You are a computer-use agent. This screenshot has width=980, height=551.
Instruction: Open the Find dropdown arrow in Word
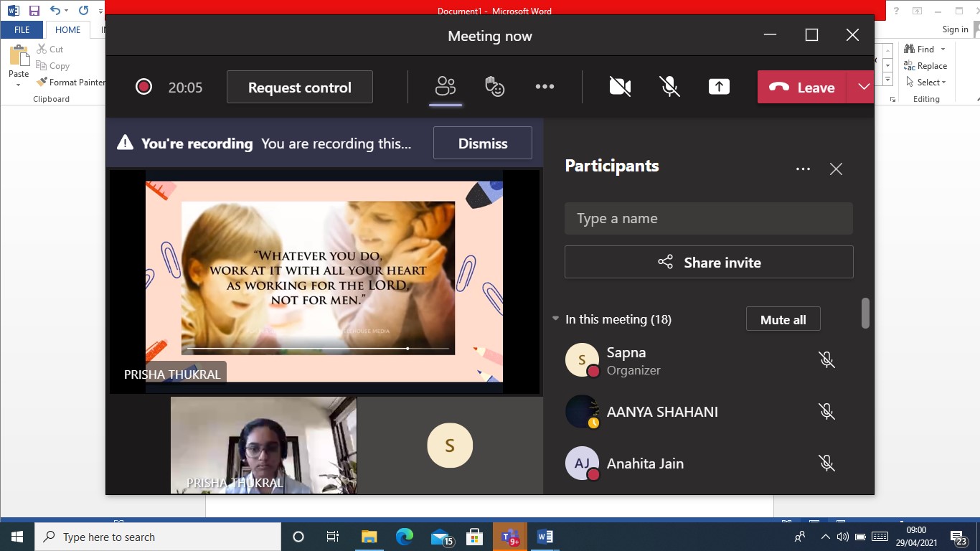[x=943, y=49]
